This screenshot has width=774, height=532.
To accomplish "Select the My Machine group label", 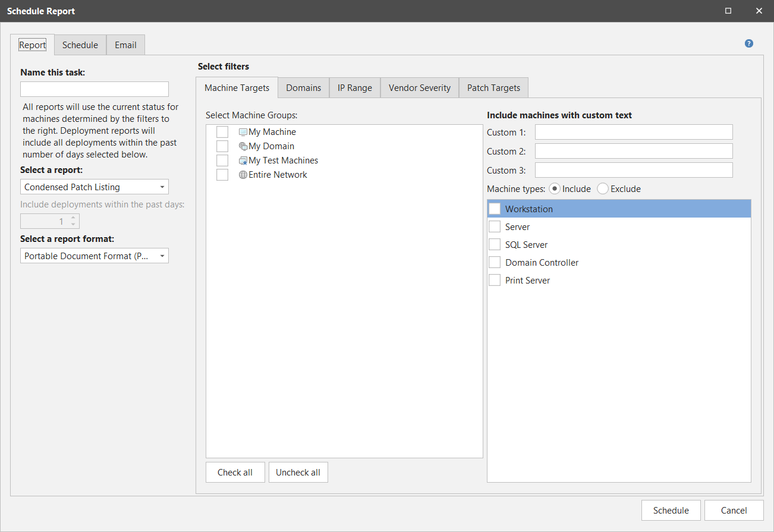I will pos(272,132).
